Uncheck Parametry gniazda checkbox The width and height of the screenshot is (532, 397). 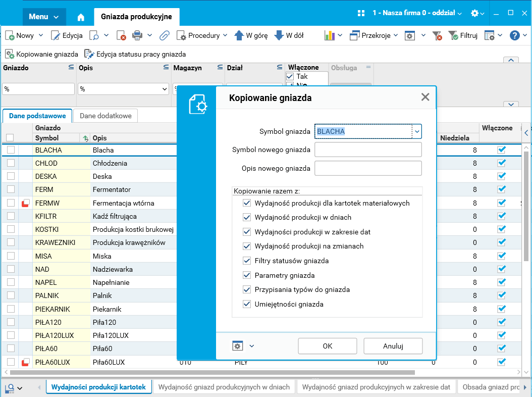(x=247, y=275)
